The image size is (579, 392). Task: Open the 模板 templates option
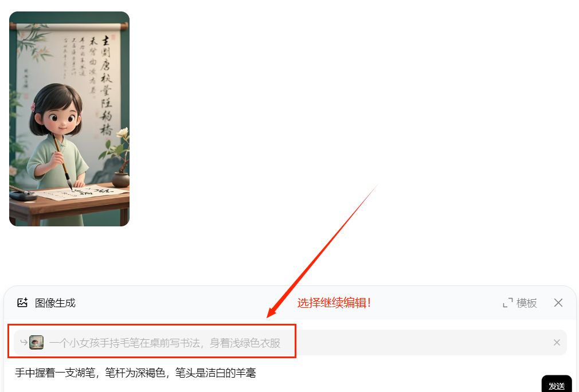pyautogui.click(x=527, y=303)
